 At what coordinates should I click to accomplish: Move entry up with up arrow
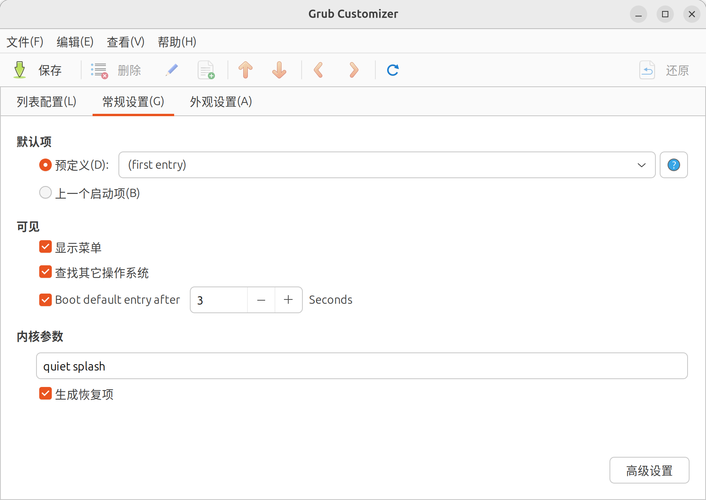click(245, 70)
